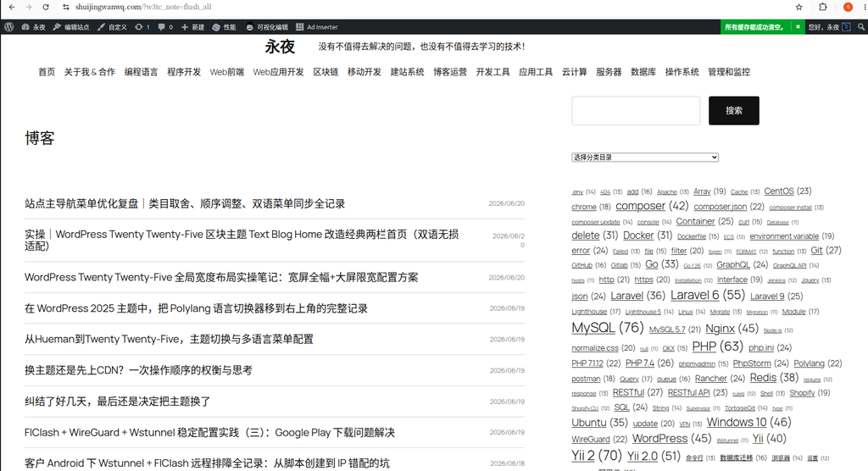Open post 站点主导航菜单优化复盘

coord(185,203)
